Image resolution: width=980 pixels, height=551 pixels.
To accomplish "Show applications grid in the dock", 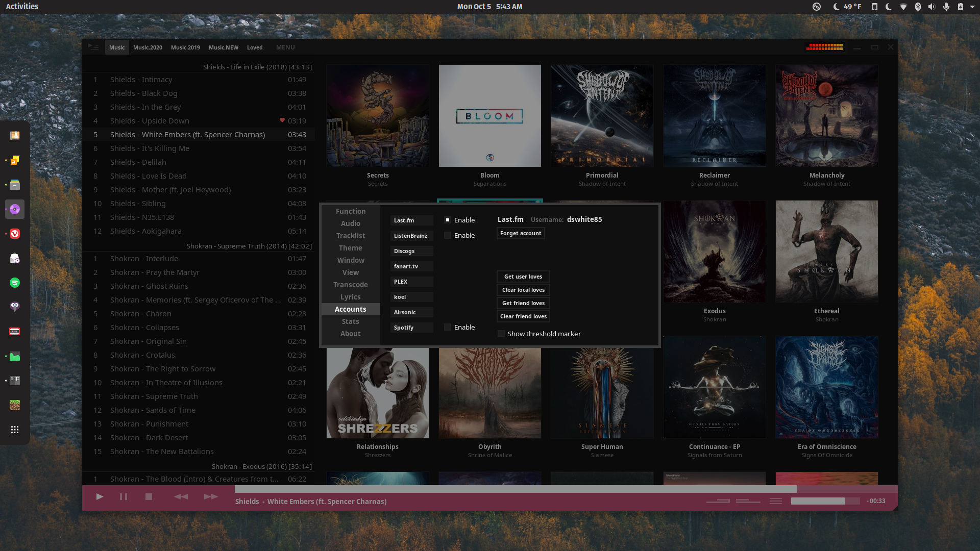I will [x=15, y=430].
